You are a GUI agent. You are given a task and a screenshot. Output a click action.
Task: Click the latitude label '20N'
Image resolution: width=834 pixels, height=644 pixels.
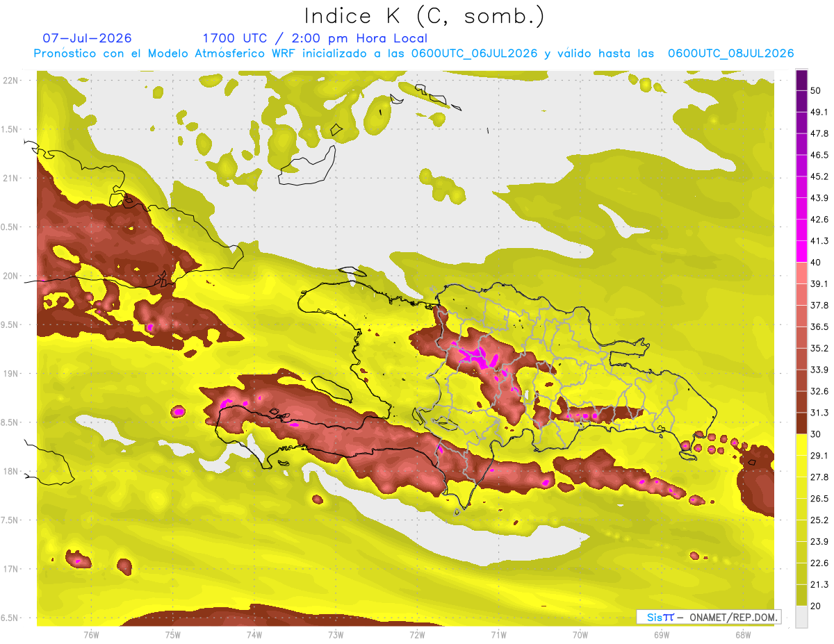pyautogui.click(x=11, y=276)
